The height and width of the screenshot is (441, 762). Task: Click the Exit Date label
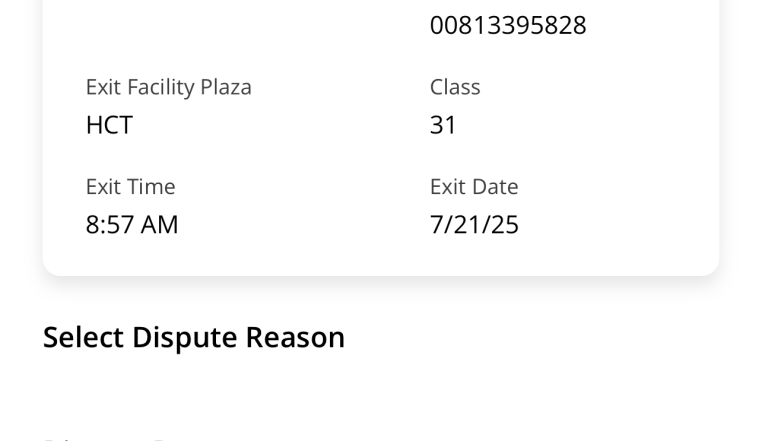[x=474, y=187]
